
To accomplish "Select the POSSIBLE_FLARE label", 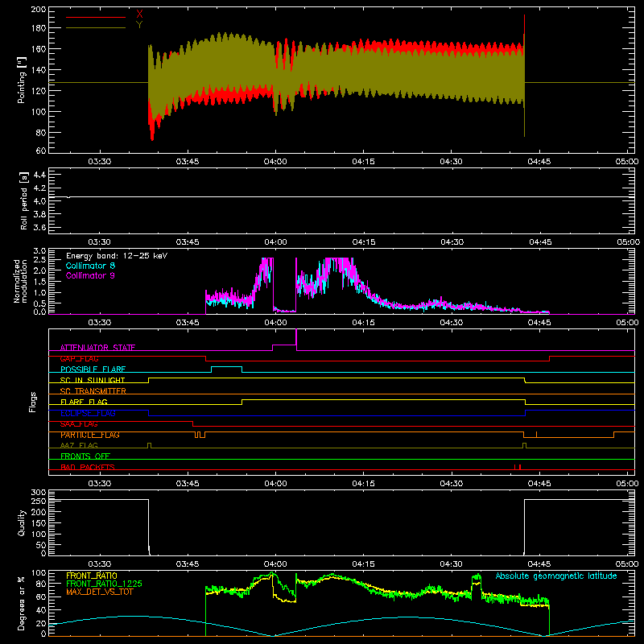I will coord(93,369).
